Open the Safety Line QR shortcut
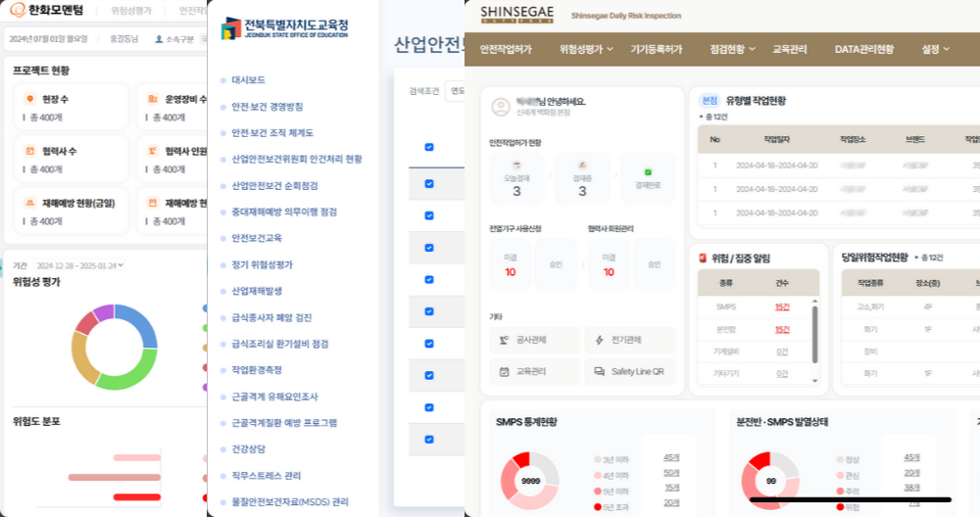 [629, 372]
